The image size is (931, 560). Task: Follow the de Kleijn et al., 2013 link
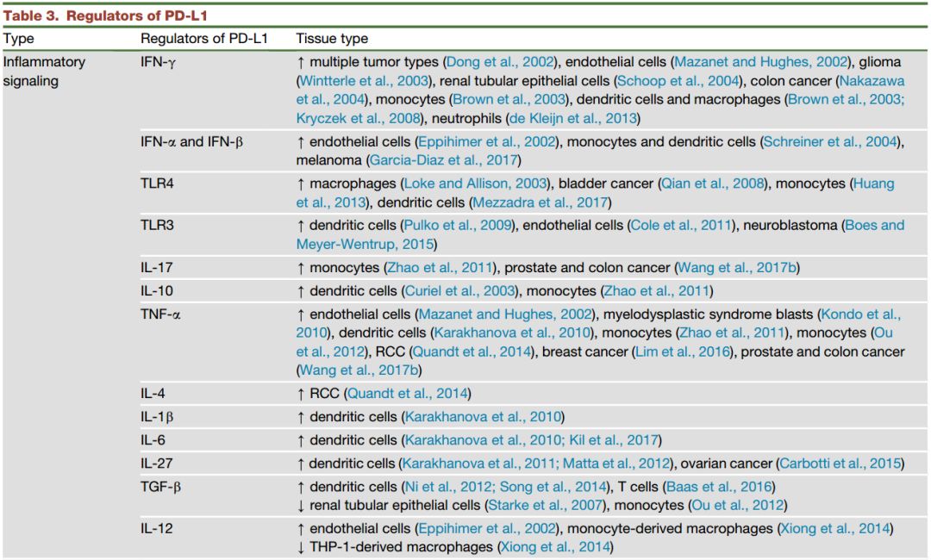(x=573, y=118)
